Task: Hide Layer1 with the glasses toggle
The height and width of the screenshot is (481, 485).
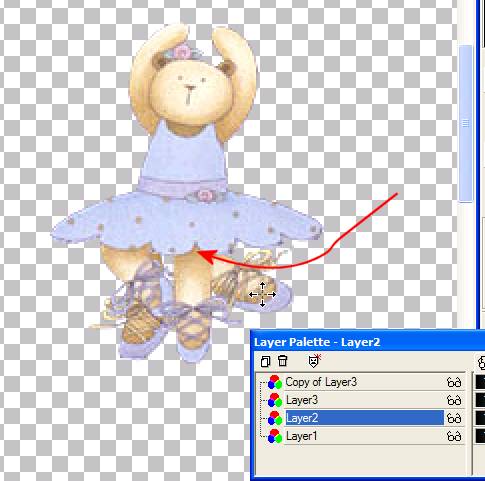Action: pos(454,436)
